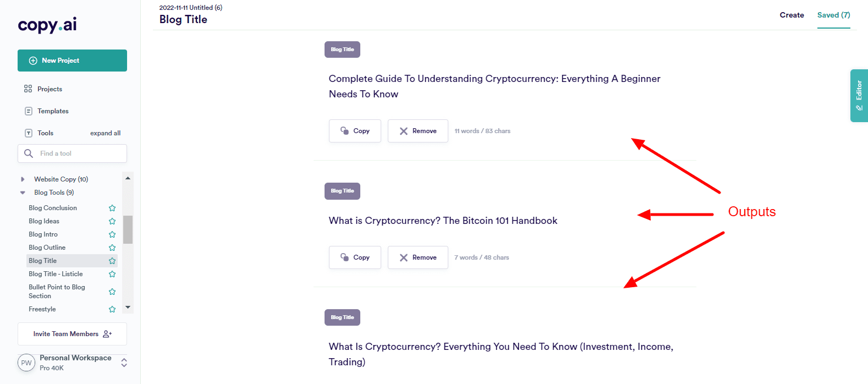Click the PW workspace avatar
This screenshot has height=384, width=868.
26,363
